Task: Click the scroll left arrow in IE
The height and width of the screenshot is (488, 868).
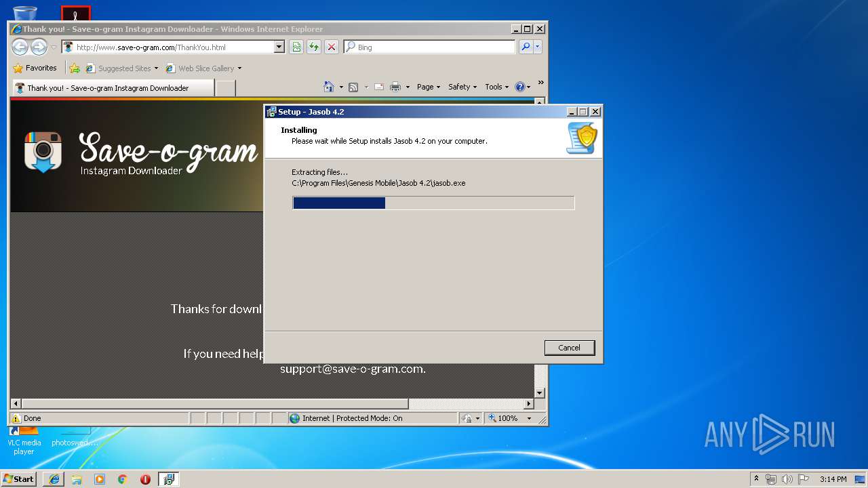Action: click(16, 403)
